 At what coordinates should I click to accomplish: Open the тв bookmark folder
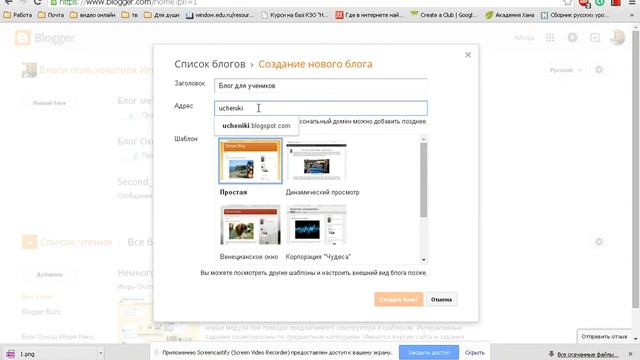[130, 15]
